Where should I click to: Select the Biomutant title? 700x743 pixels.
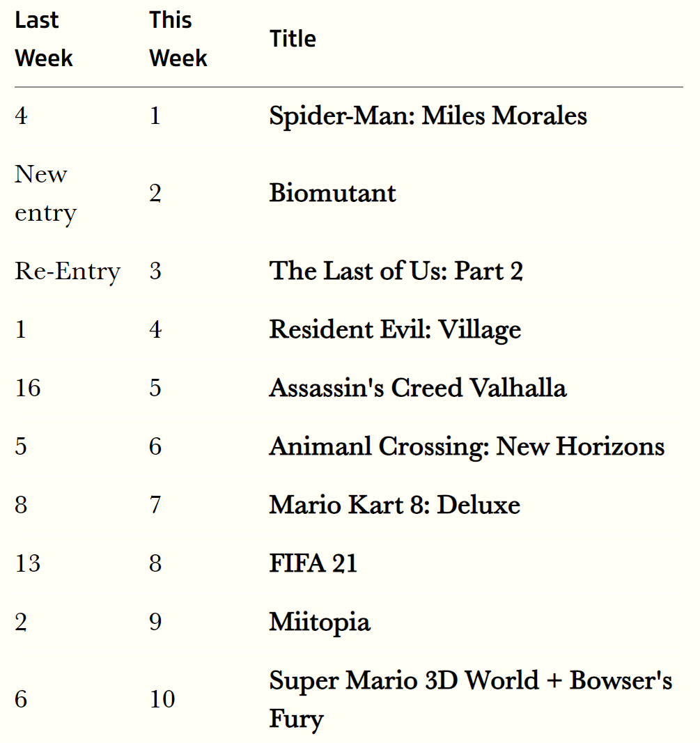[x=332, y=194]
